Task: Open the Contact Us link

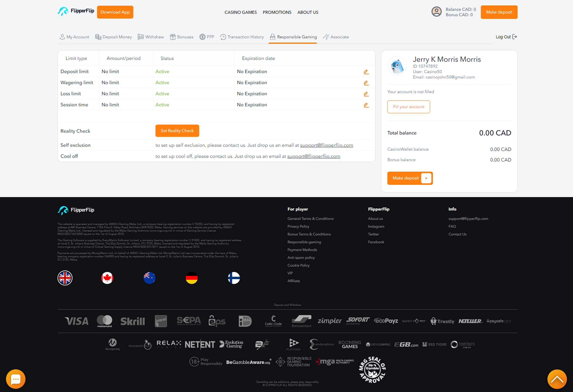Action: (x=457, y=234)
